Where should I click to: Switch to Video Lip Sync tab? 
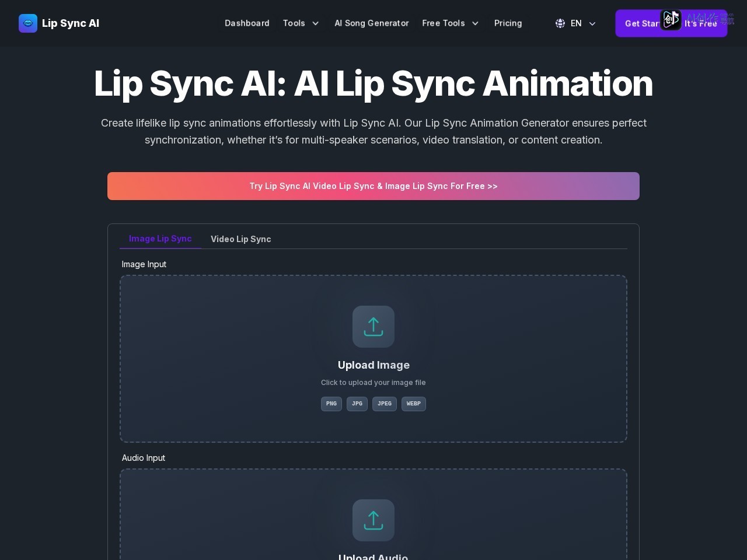coord(241,239)
